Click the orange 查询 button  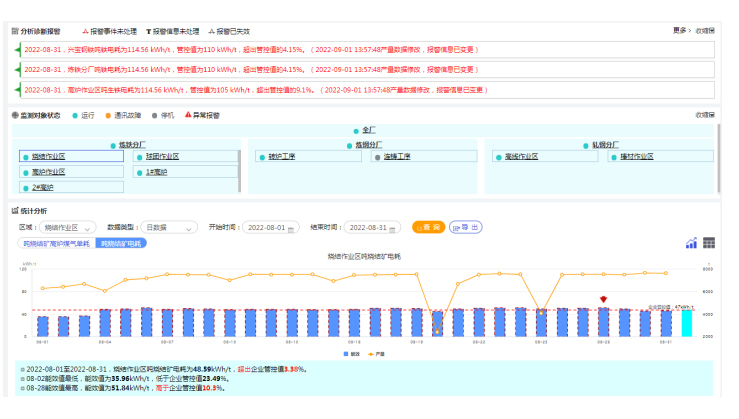pyautogui.click(x=428, y=227)
